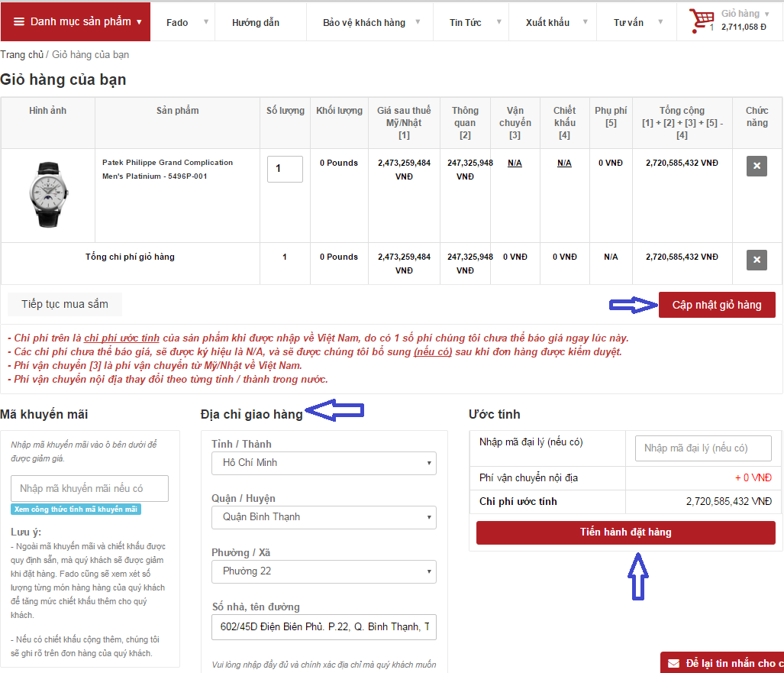Image resolution: width=784 pixels, height=673 pixels.
Task: Open the Xuất khẩu menu item
Action: pos(547,22)
